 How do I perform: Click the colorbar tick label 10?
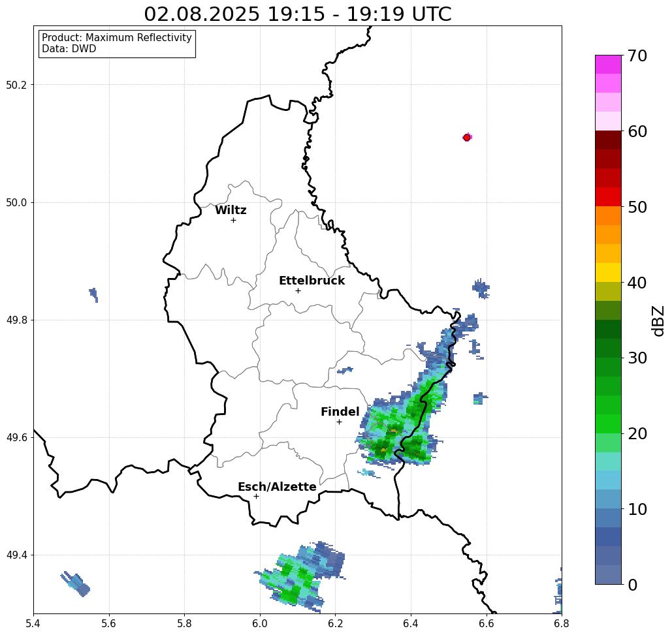(637, 509)
